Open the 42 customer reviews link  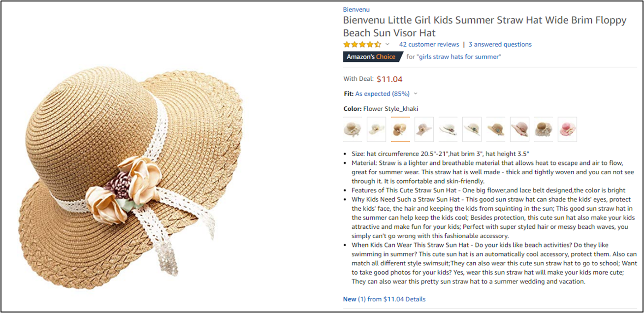click(429, 44)
